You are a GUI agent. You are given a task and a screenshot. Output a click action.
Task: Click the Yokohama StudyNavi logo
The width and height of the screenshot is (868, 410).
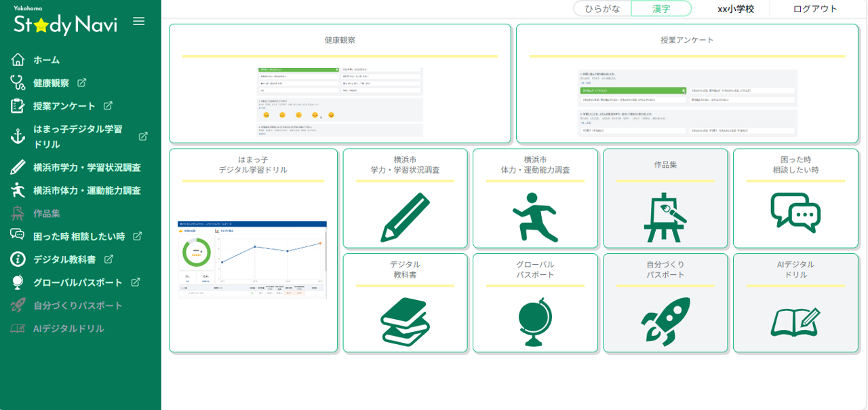click(x=65, y=22)
